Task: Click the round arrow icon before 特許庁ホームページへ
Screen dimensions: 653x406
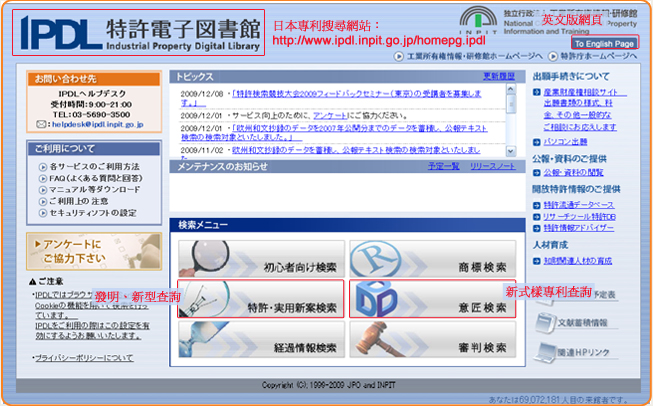Action: pos(553,56)
